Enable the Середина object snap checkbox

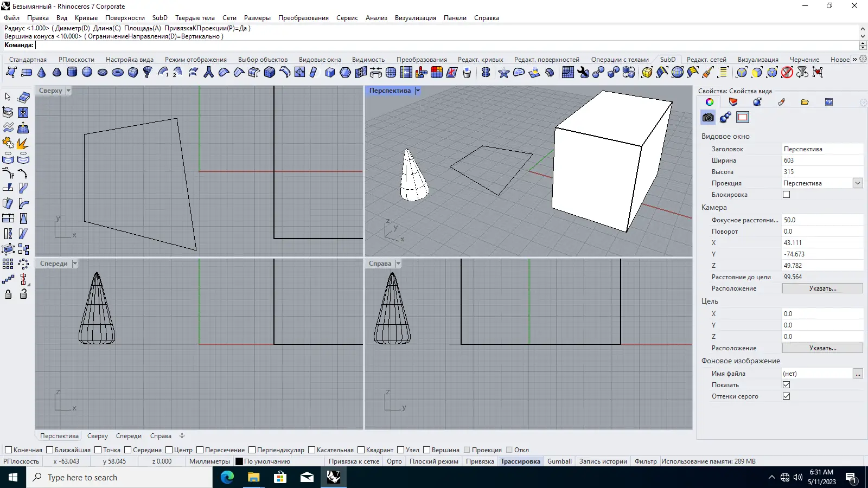128,450
